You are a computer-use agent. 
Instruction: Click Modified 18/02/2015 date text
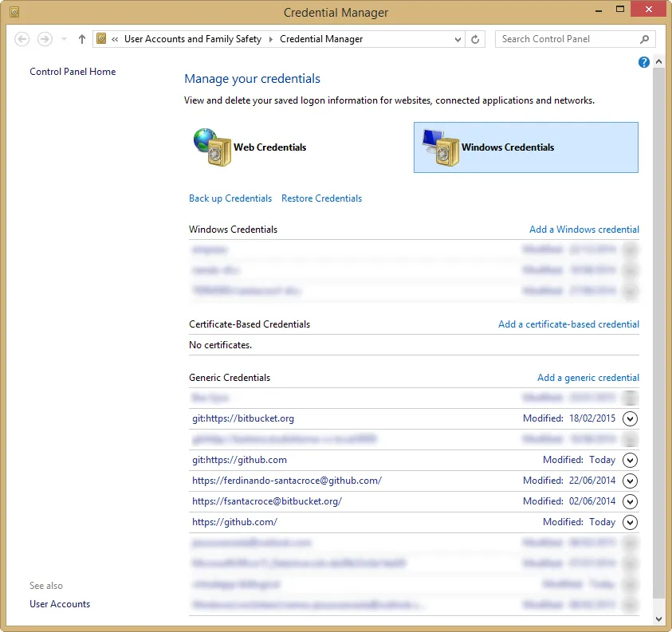[x=568, y=418]
